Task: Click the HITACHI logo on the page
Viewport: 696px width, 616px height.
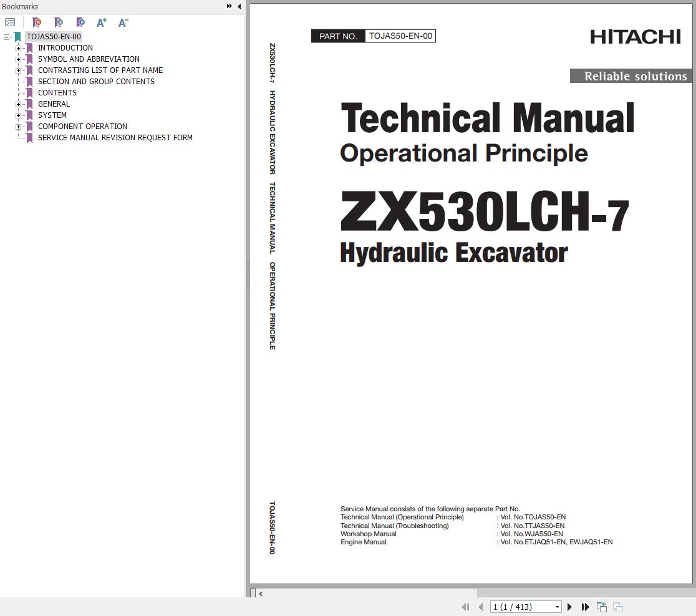Action: 635,37
